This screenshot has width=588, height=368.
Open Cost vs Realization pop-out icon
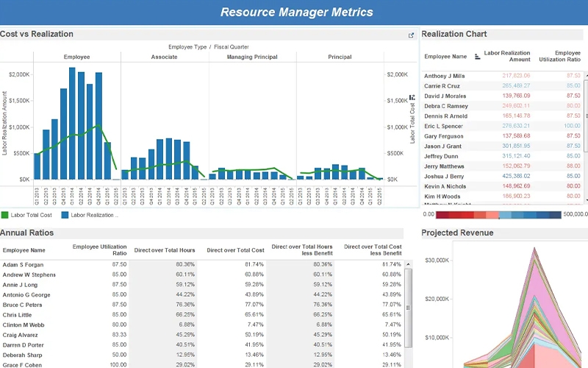pyautogui.click(x=412, y=35)
